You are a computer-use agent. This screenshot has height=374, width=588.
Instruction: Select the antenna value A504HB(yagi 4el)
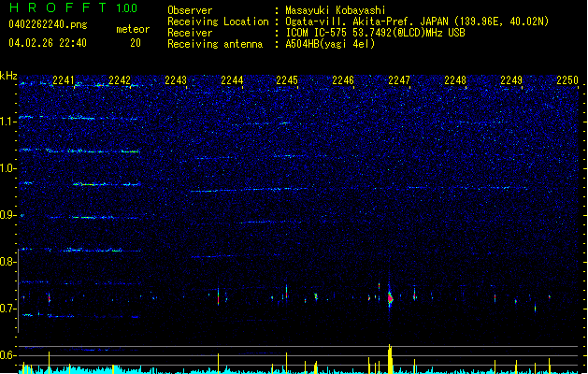(x=330, y=44)
